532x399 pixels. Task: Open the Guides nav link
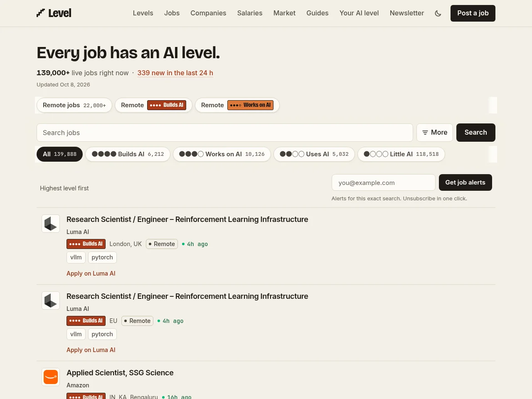(318, 13)
